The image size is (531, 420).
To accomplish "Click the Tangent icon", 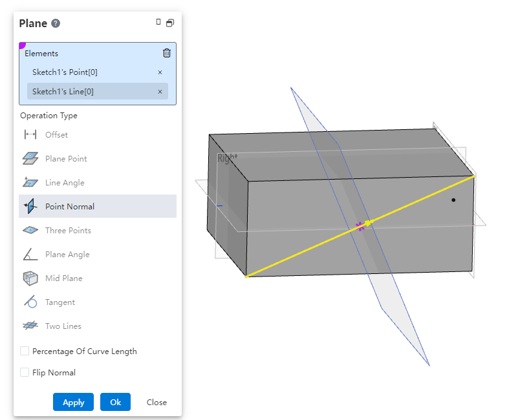I will point(30,302).
